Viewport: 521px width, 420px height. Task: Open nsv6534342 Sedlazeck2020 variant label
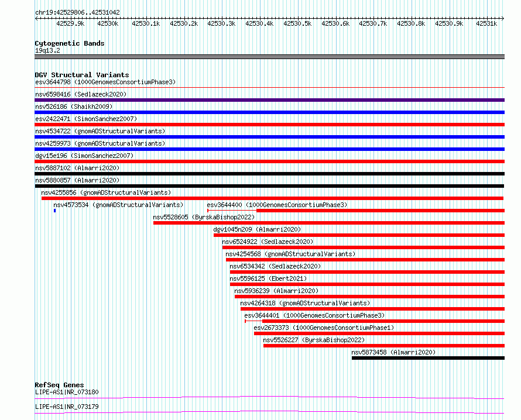(275, 266)
